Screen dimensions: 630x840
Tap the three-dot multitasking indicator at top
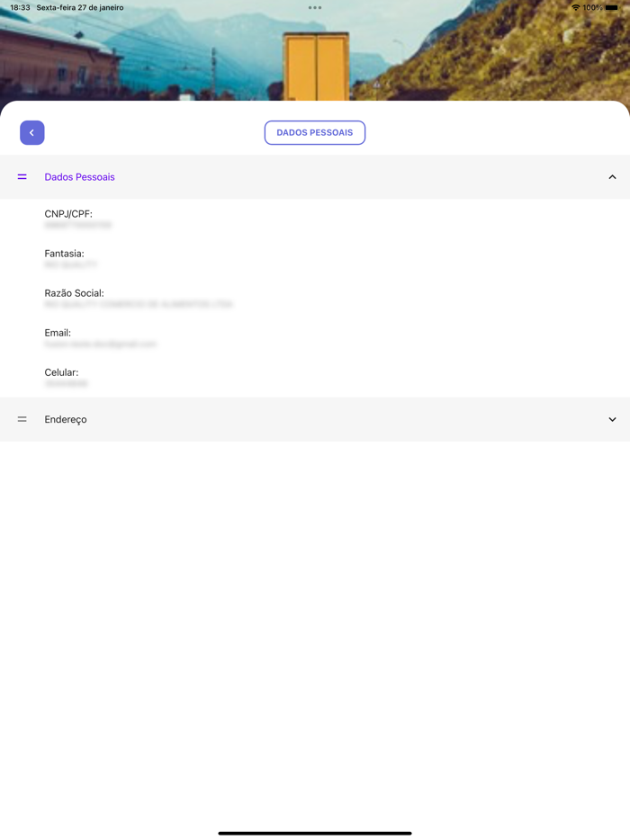pos(315,7)
